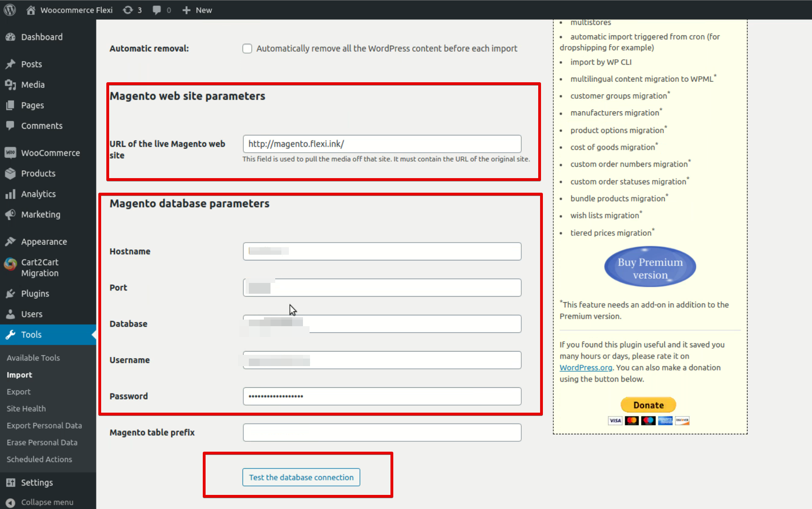Open Site Health submenu item
Image resolution: width=812 pixels, height=509 pixels.
coord(26,408)
